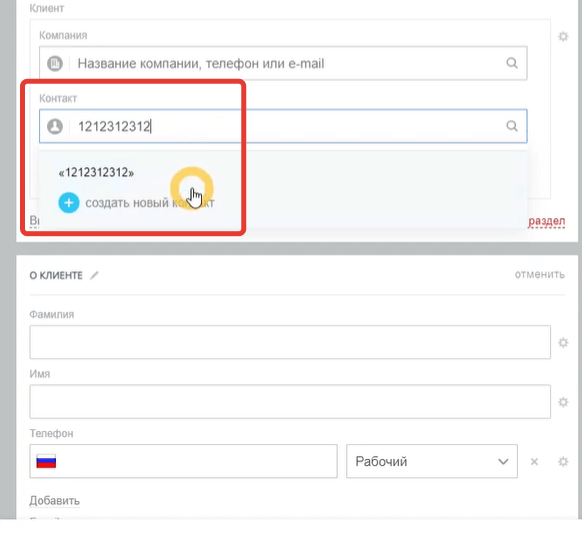Click the person icon in the Контакт field

[55, 127]
